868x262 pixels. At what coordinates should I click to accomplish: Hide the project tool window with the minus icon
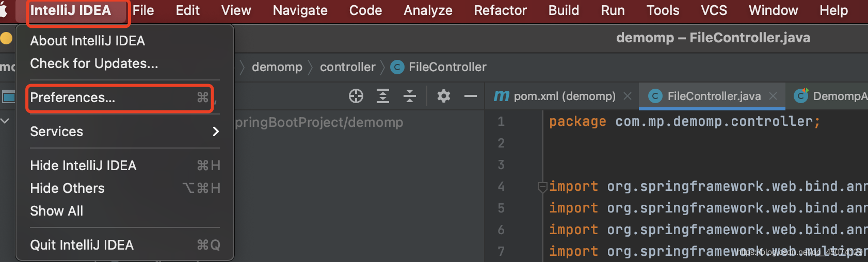(471, 96)
